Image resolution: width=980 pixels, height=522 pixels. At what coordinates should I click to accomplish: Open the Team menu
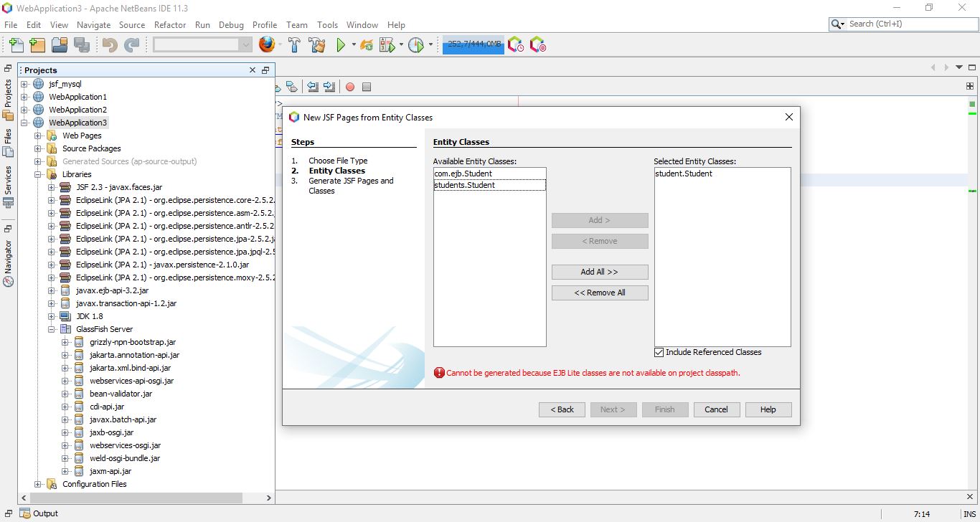[296, 24]
